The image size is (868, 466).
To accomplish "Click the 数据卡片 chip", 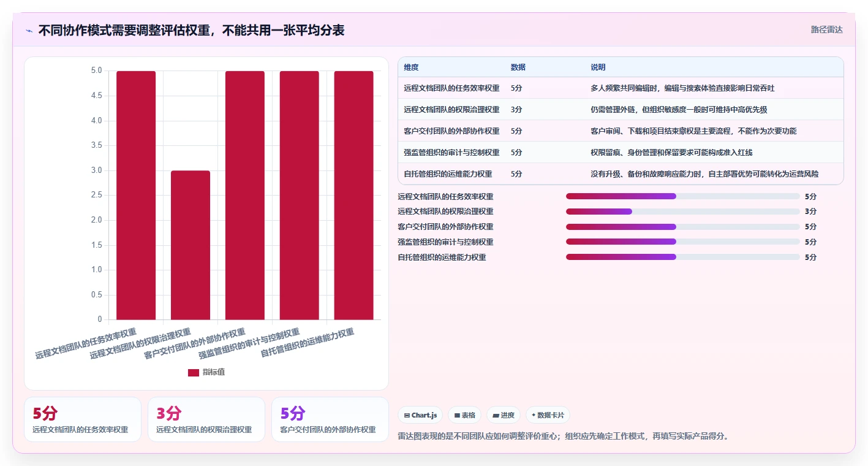I will click(548, 415).
